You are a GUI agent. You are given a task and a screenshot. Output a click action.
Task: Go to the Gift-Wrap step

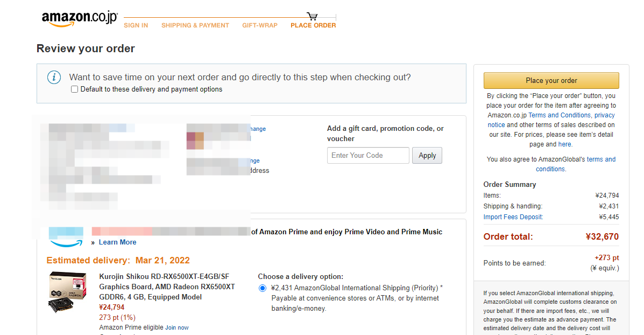tap(259, 25)
